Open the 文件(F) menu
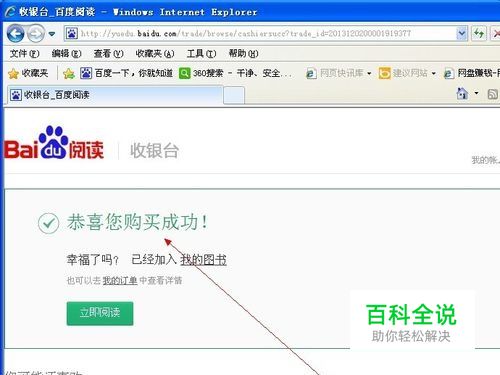This screenshot has height=375, width=500. 24,53
